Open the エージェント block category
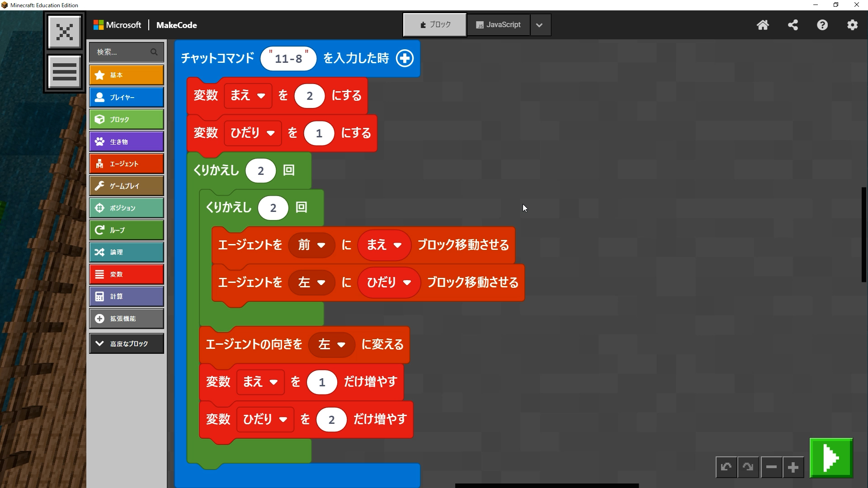 (x=126, y=164)
